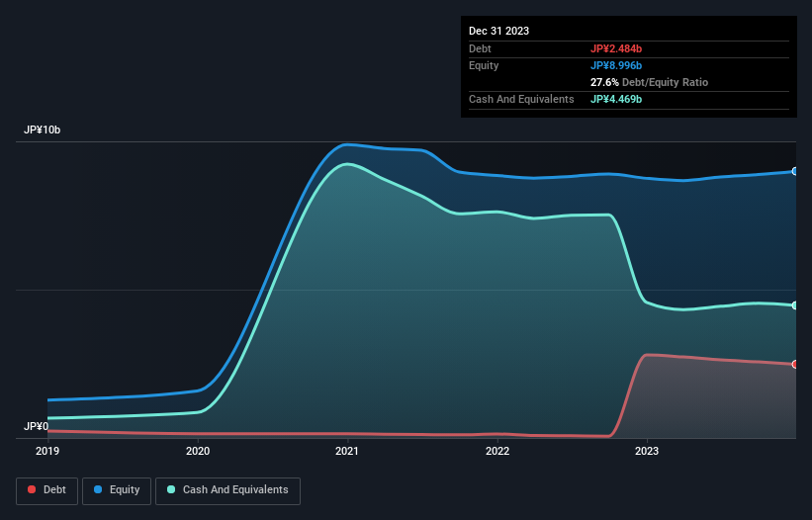Click the JP¥10b y-axis label
Screen dimensions: 812x520
coord(42,130)
